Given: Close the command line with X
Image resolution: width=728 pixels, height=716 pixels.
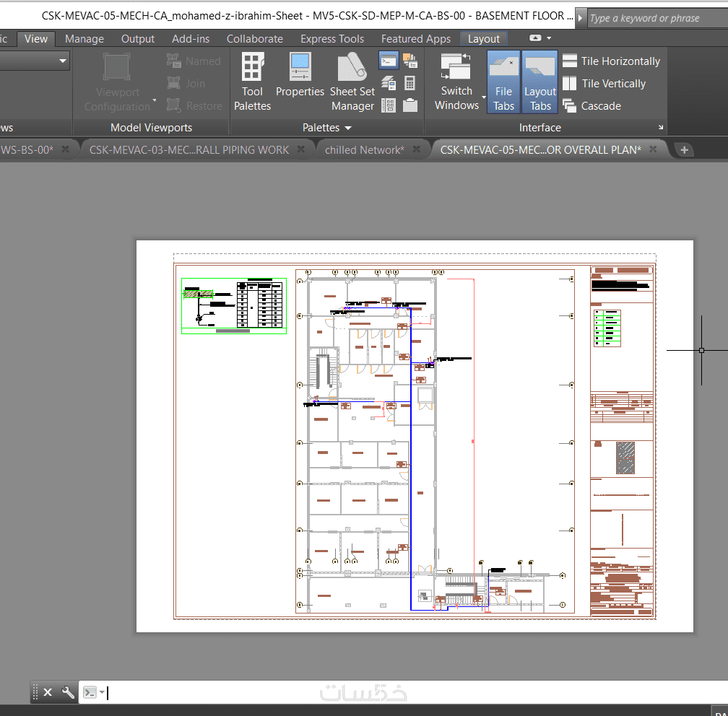Looking at the screenshot, I should pos(48,692).
